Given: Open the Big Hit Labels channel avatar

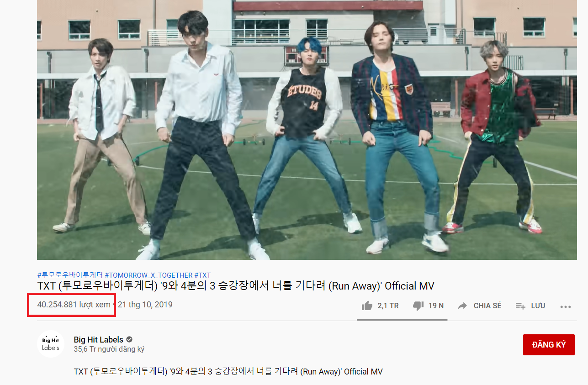Looking at the screenshot, I should [x=50, y=343].
